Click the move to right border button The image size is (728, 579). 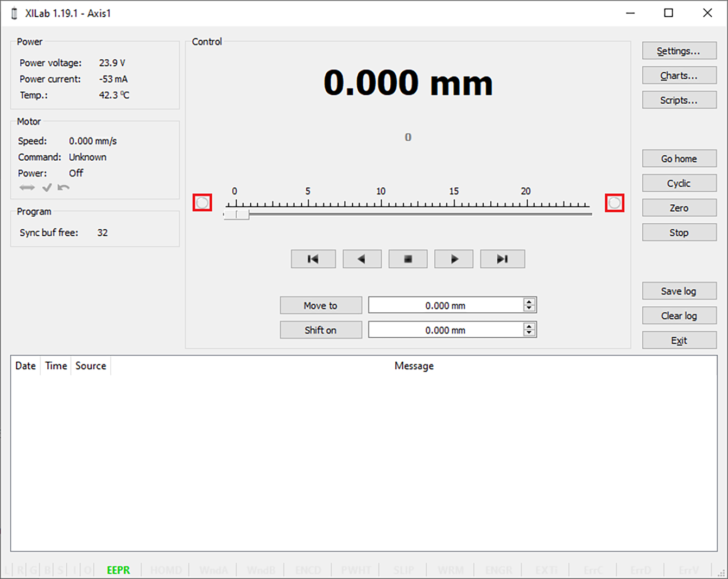click(502, 259)
